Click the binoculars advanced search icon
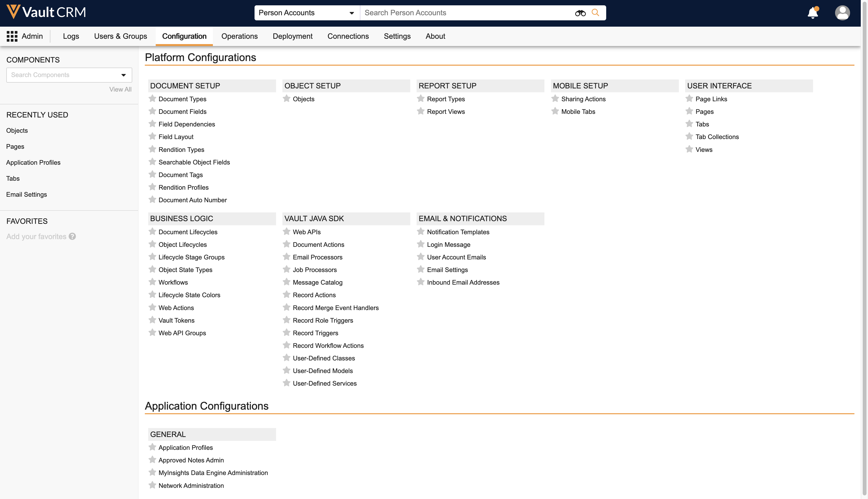Viewport: 868px width, 499px height. tap(580, 13)
